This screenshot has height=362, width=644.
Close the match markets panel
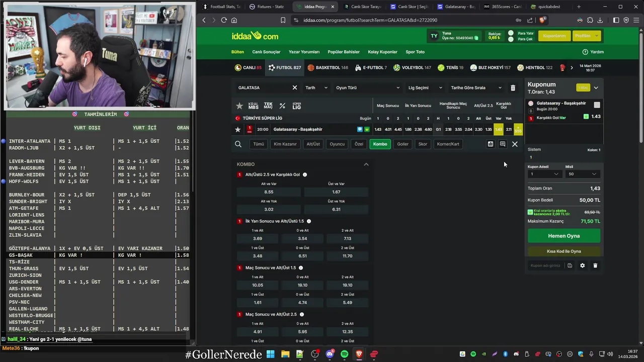coord(515,144)
